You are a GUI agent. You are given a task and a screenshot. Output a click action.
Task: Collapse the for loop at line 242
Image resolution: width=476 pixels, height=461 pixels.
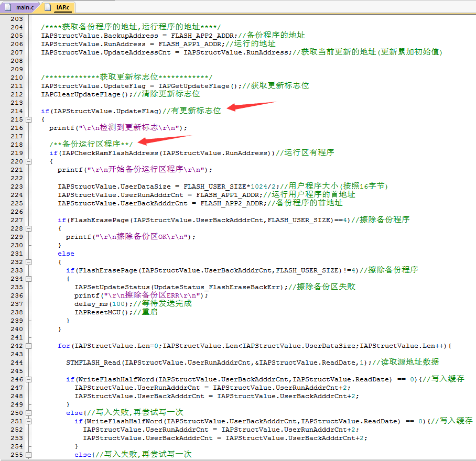[x=28, y=346]
